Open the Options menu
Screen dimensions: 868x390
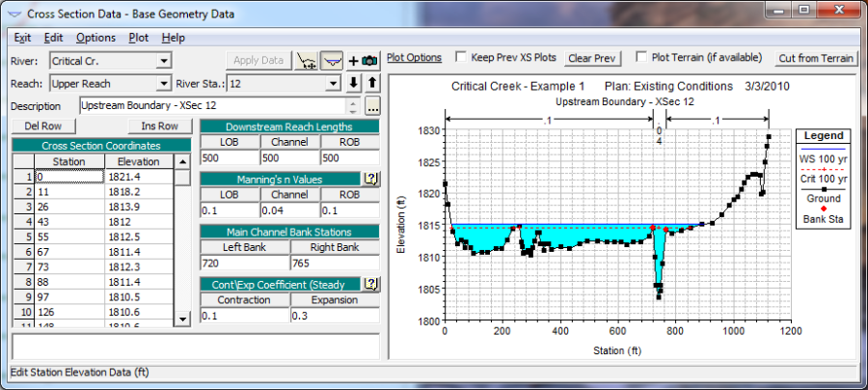[x=95, y=38]
